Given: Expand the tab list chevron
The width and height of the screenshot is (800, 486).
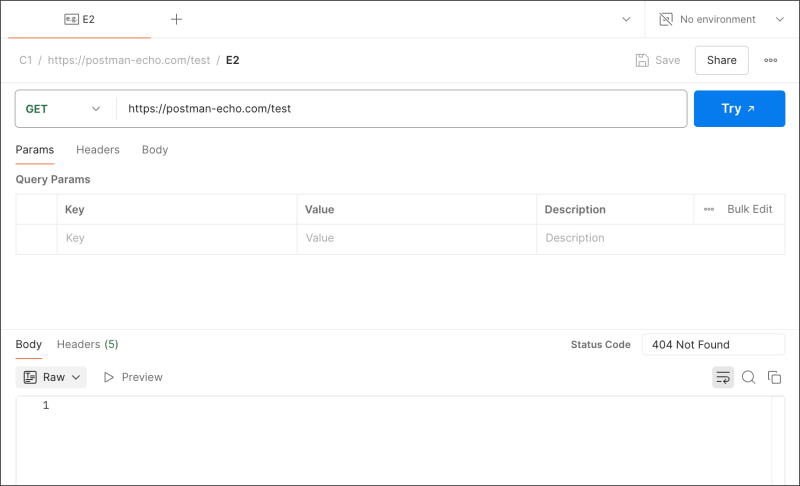Looking at the screenshot, I should click(x=626, y=19).
